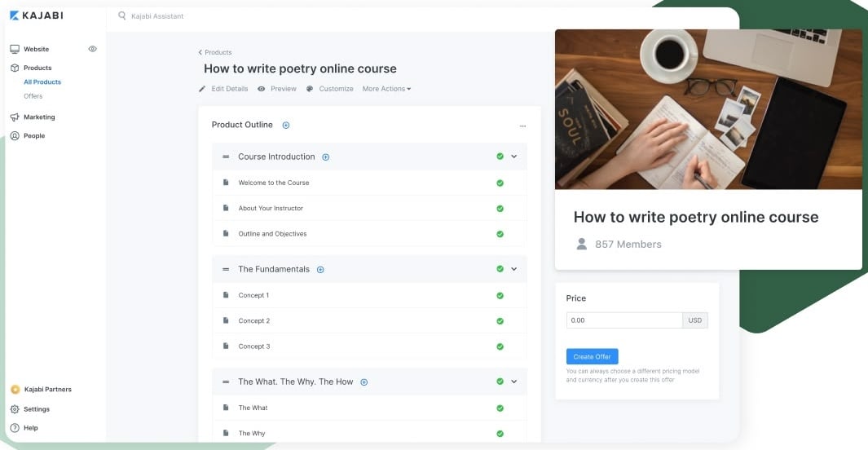Screen dimensions: 868x450
Task: Toggle published check for Welcome to the Course
Action: pos(500,183)
